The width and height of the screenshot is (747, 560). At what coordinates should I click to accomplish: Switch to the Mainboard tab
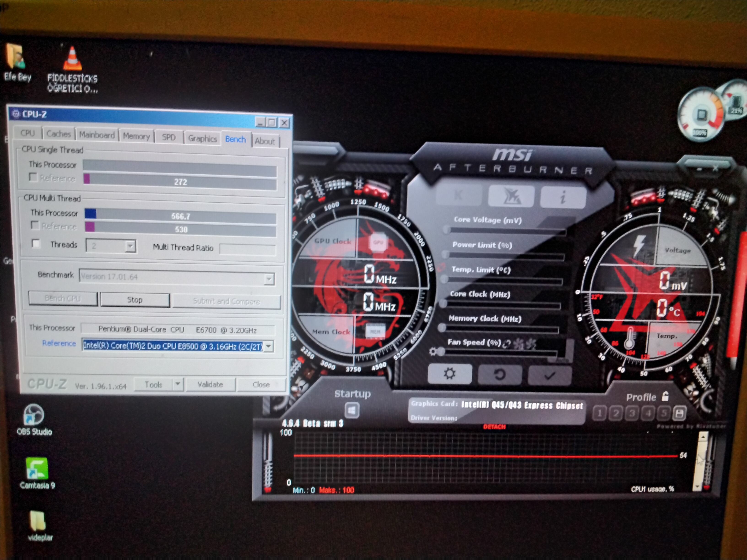[97, 135]
